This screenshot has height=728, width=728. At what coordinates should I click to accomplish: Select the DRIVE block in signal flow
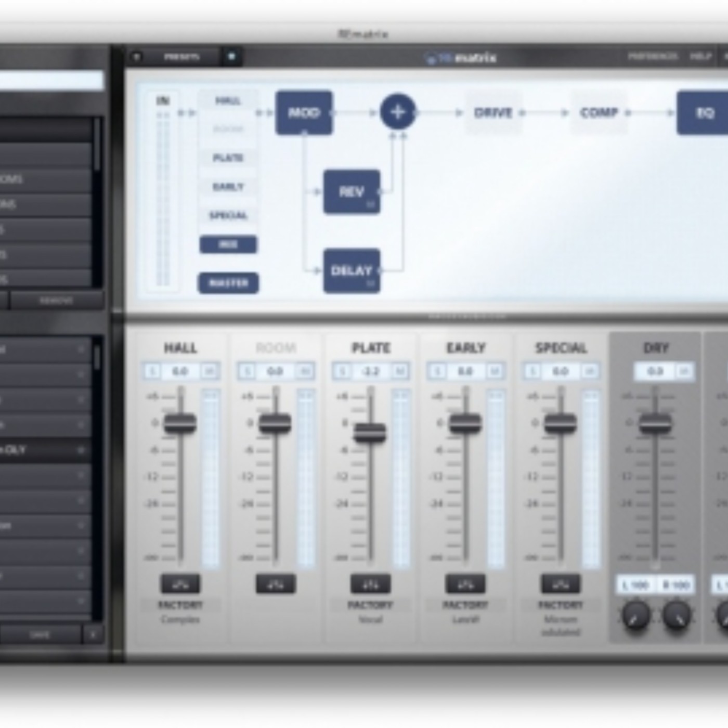[x=493, y=112]
